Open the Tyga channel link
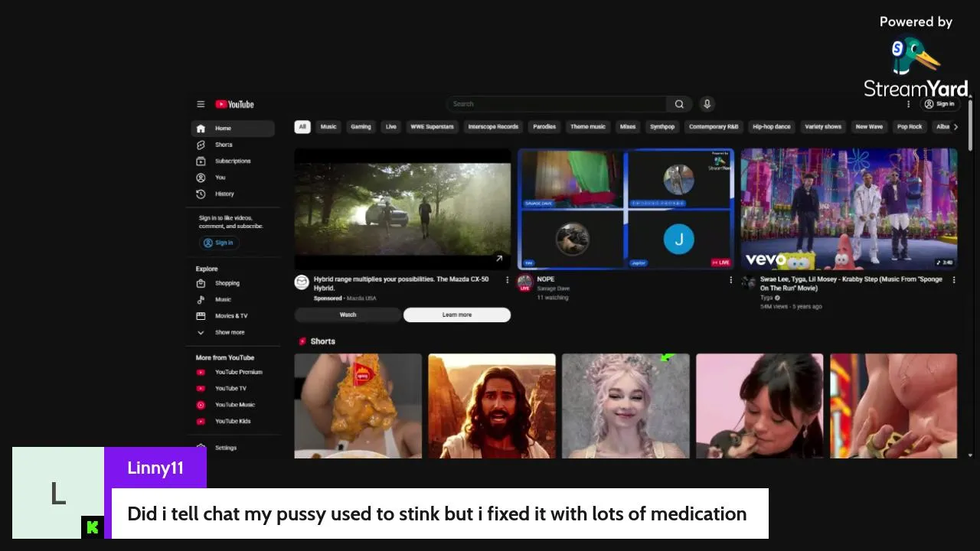 [x=767, y=298]
